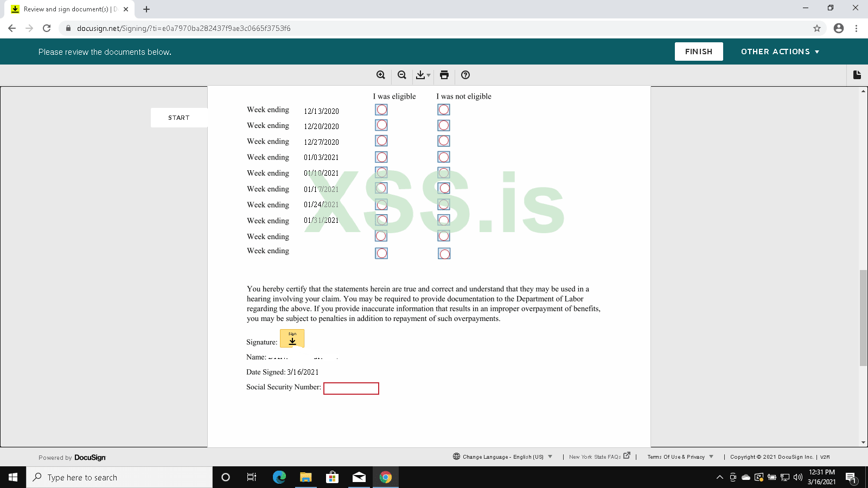Screen dimensions: 868x488
Task: Open a new browser tab
Action: [x=146, y=9]
